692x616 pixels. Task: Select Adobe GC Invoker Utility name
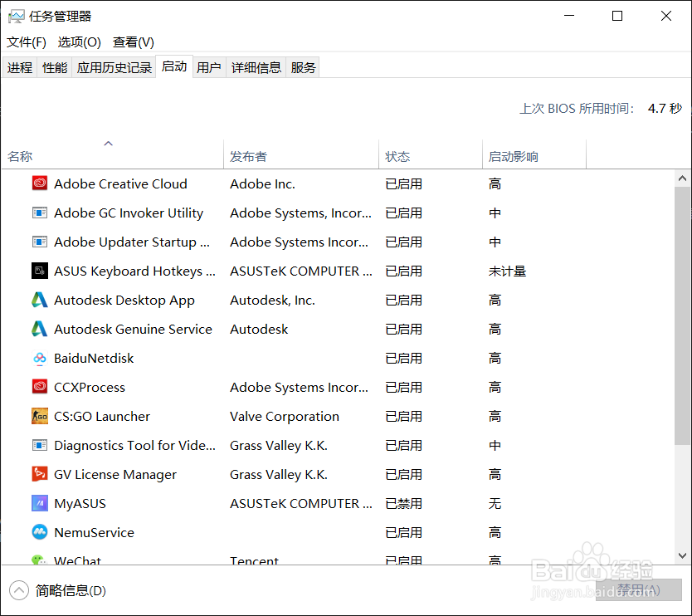[129, 213]
